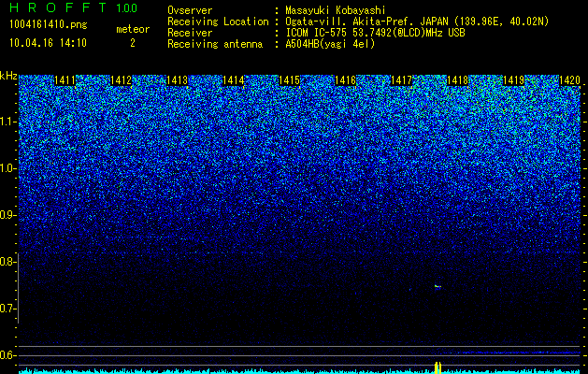Click the 1413 time marker

tap(177, 80)
